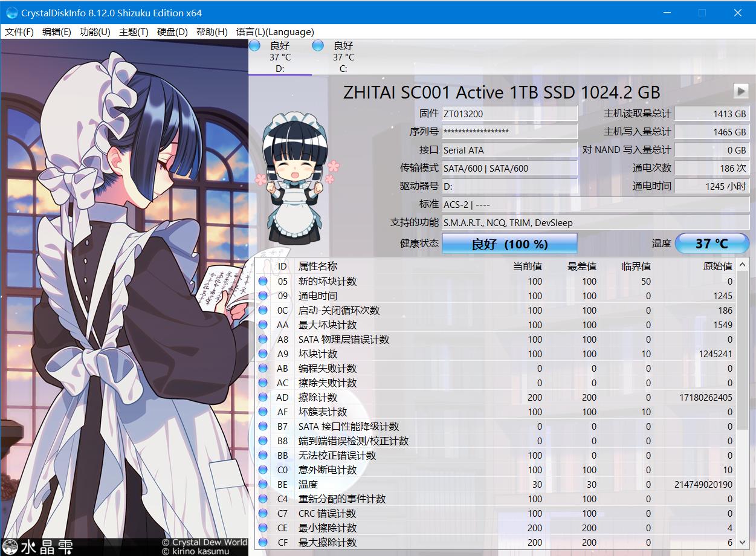Image resolution: width=756 pixels, height=556 pixels.
Task: Click status orb for B8 端到端错误检测
Action: [x=263, y=441]
